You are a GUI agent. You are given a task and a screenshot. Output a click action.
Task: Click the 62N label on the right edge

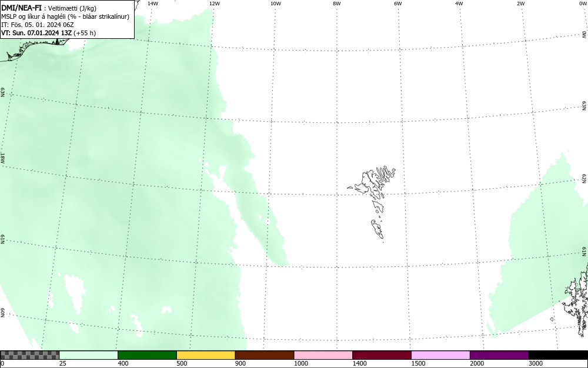coord(584,179)
